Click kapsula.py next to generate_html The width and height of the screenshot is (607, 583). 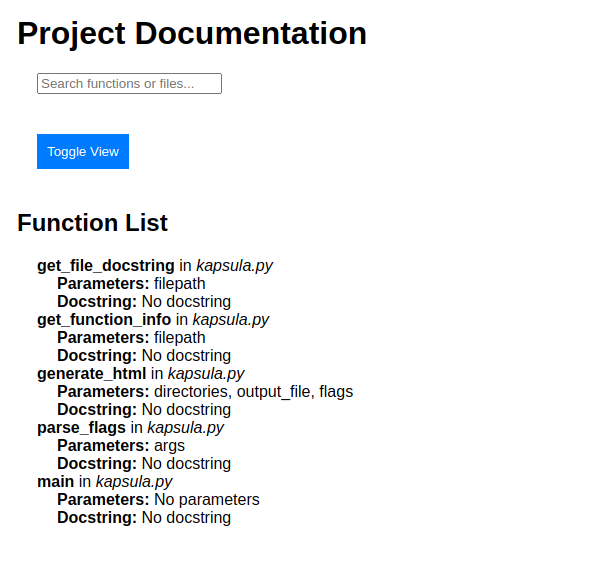[x=206, y=374]
